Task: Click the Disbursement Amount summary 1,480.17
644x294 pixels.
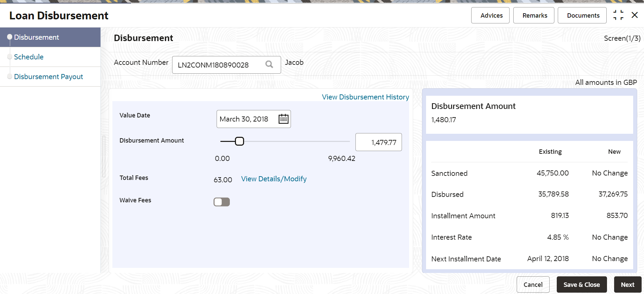Action: point(444,120)
